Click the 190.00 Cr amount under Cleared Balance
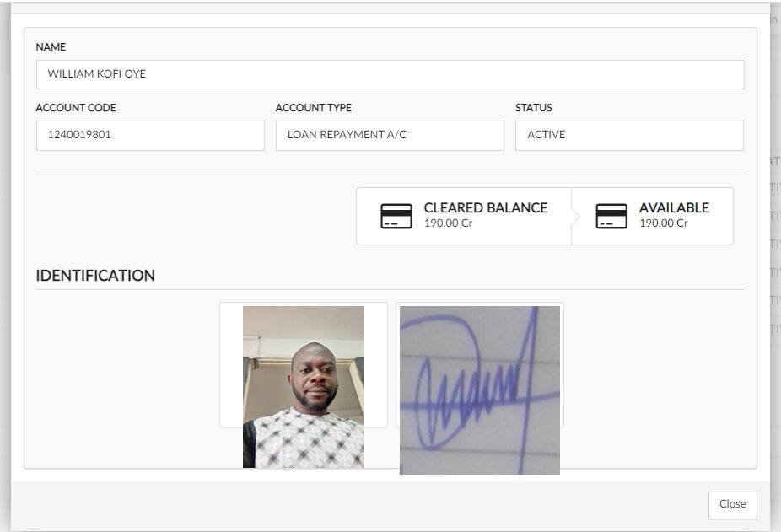 448,223
